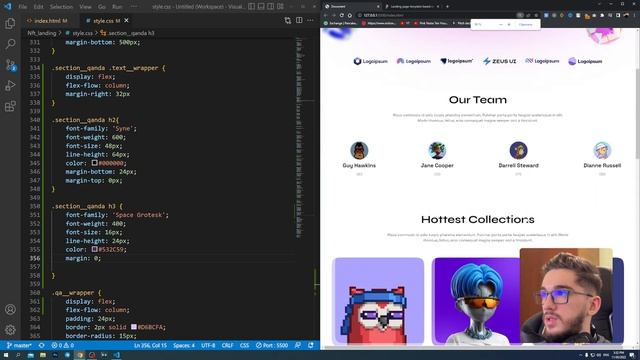The height and width of the screenshot is (360, 640).
Task: Click the master branch in status bar
Action: coord(19,345)
